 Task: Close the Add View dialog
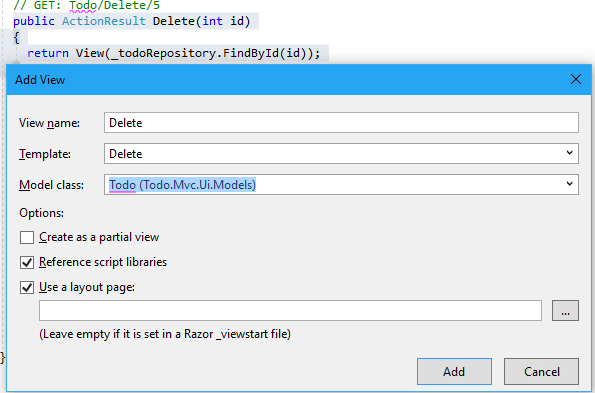576,79
